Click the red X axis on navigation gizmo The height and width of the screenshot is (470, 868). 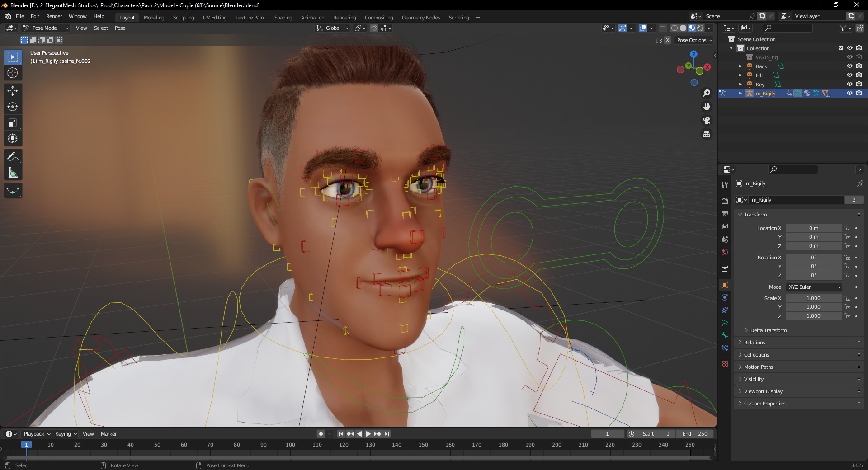tap(708, 67)
